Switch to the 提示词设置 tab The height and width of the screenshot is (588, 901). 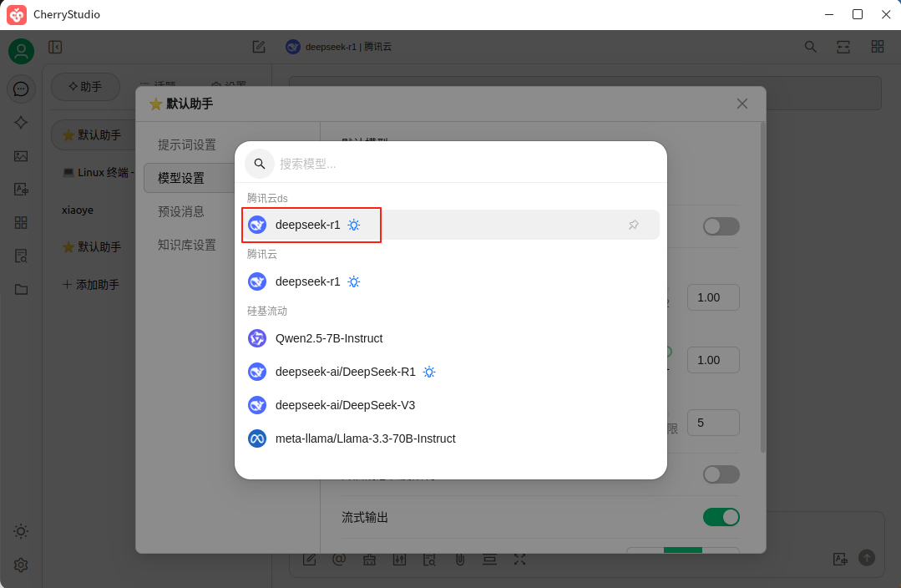point(187,144)
